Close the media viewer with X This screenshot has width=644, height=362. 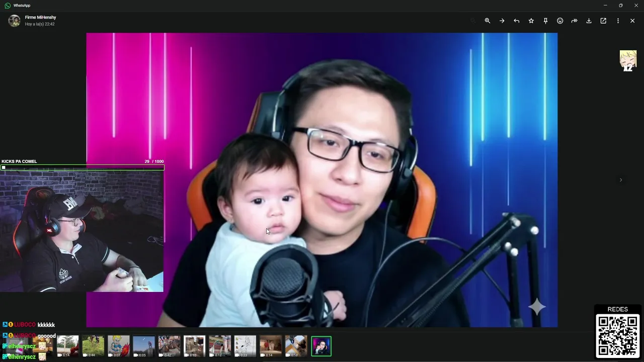(632, 21)
